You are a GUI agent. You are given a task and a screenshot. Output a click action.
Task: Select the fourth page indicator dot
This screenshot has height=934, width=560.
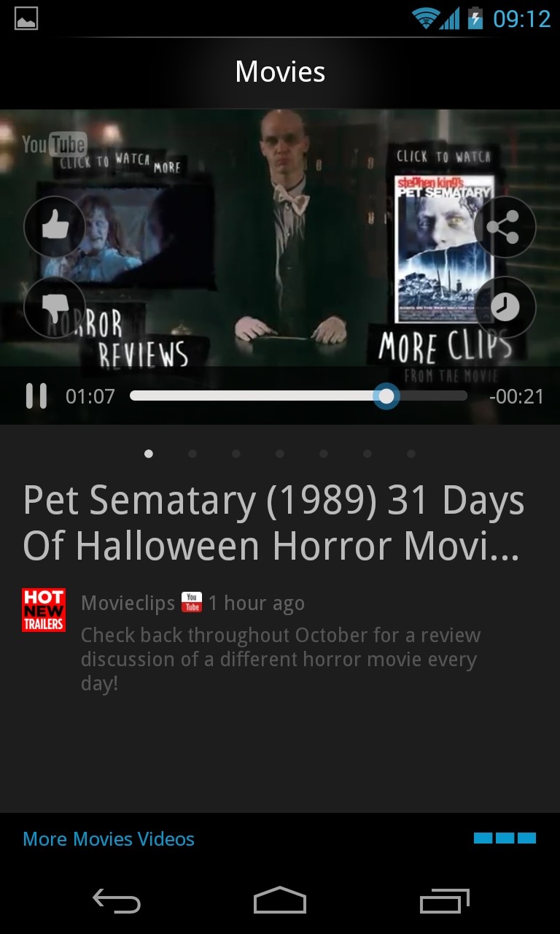coord(280,454)
